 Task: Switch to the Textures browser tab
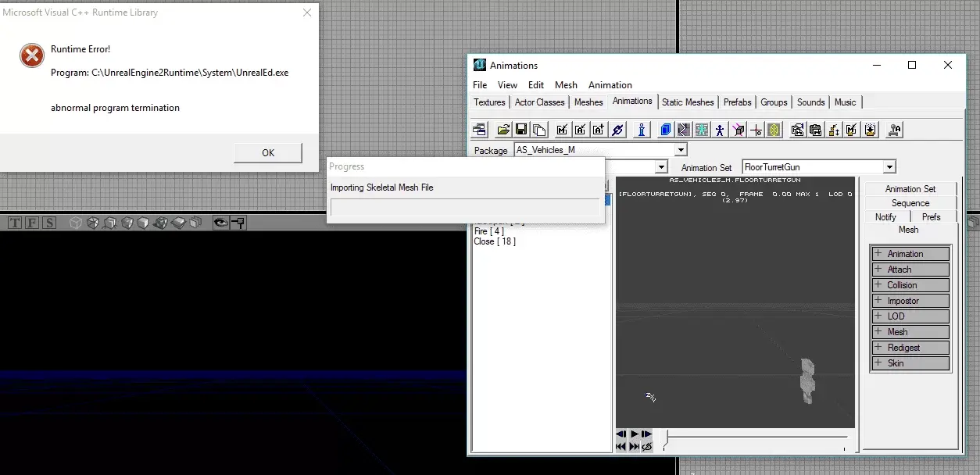click(x=489, y=102)
